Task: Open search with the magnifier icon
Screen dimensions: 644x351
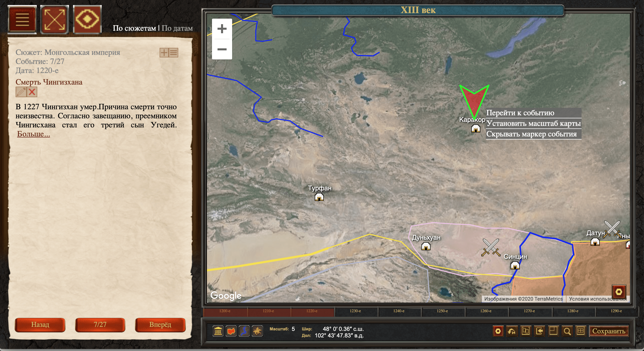Action: [x=567, y=331]
